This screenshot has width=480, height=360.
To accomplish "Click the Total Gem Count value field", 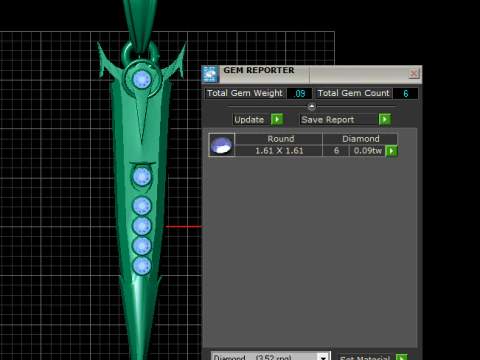I will (406, 93).
